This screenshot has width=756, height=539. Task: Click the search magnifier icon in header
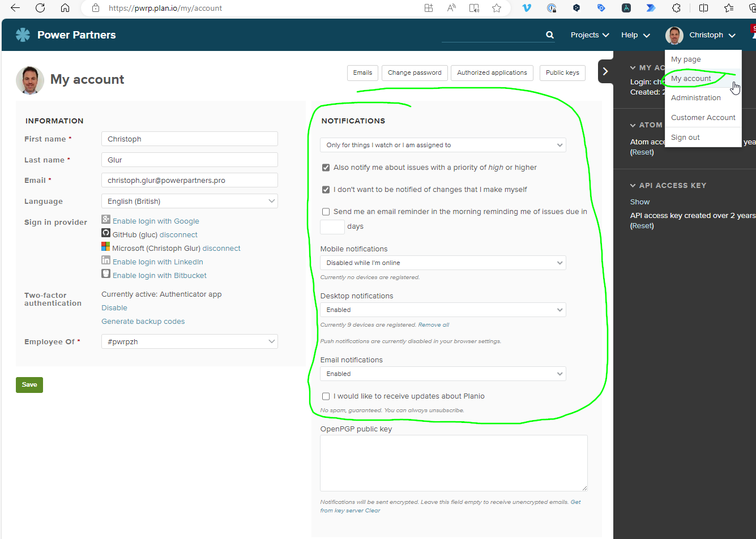pyautogui.click(x=550, y=35)
